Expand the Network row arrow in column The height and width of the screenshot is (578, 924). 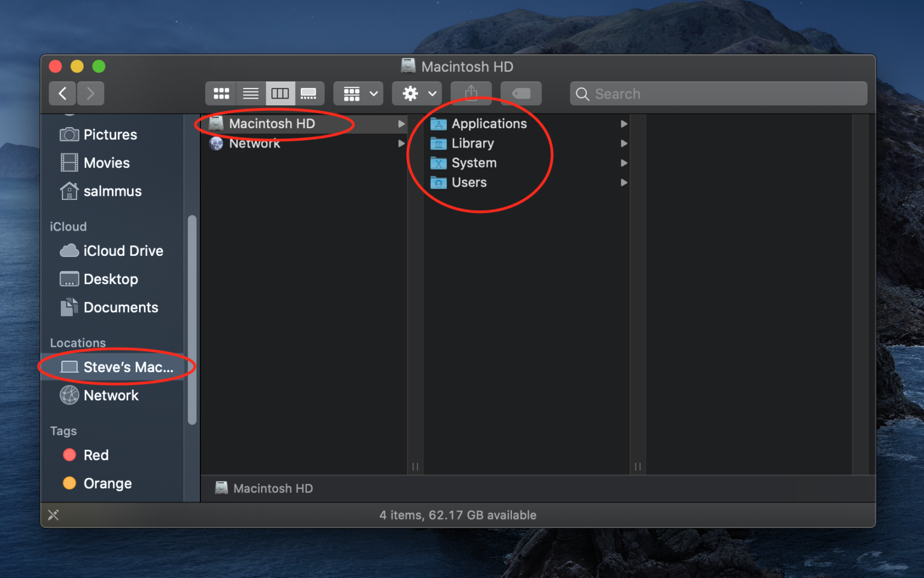point(401,143)
